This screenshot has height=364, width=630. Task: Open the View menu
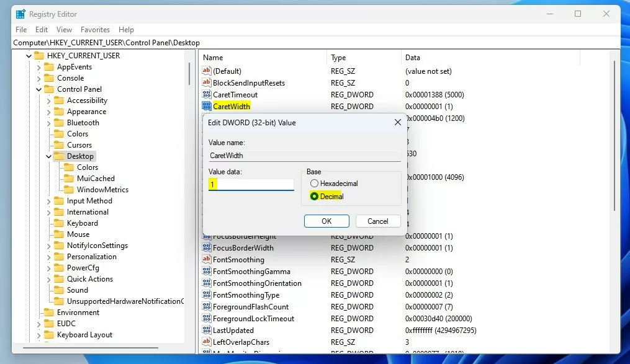[x=64, y=30]
